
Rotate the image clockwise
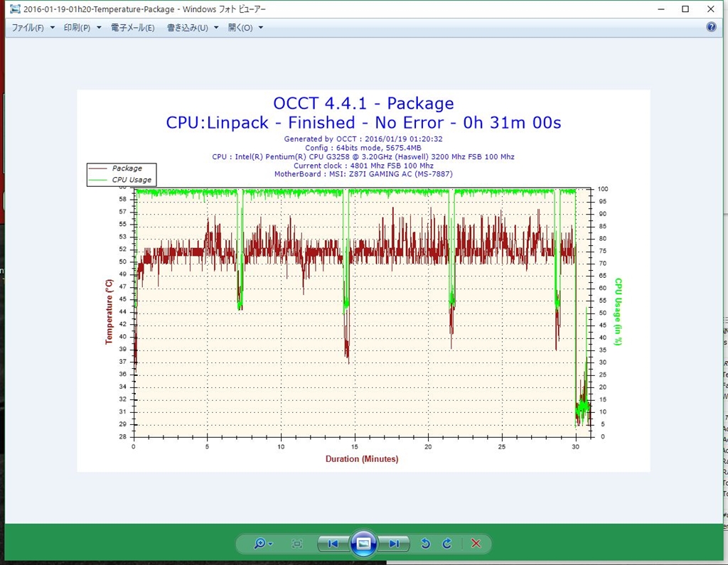pos(447,543)
